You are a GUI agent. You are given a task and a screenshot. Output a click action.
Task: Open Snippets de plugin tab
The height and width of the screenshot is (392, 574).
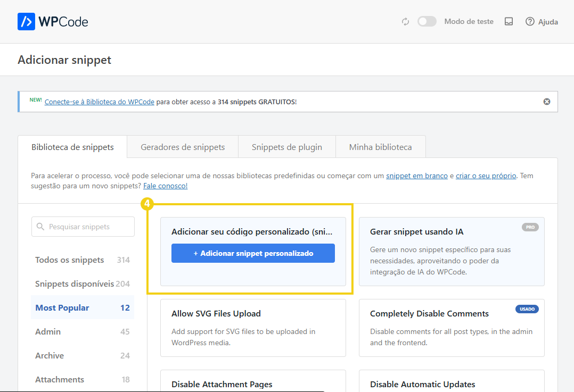click(286, 147)
